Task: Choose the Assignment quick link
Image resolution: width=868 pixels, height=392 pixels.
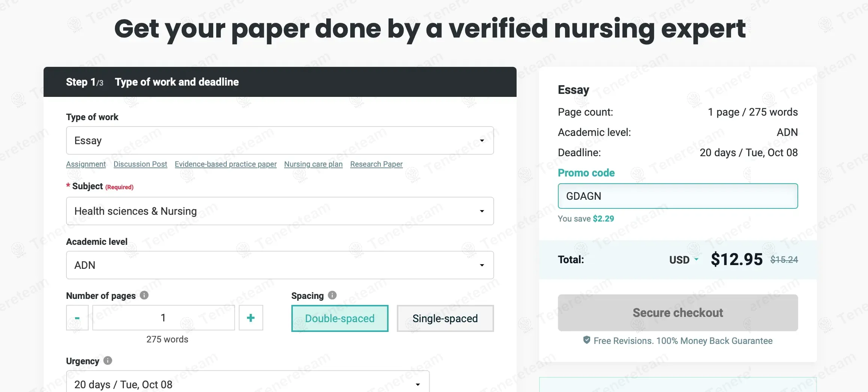Action: pos(86,164)
